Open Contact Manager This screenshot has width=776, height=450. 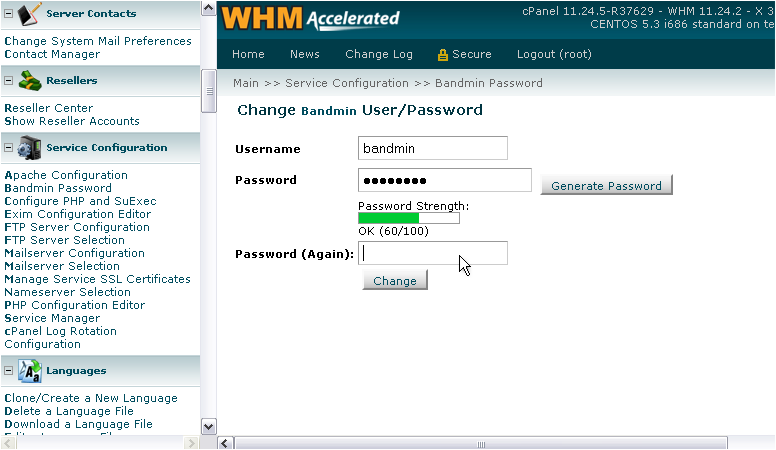(52, 54)
